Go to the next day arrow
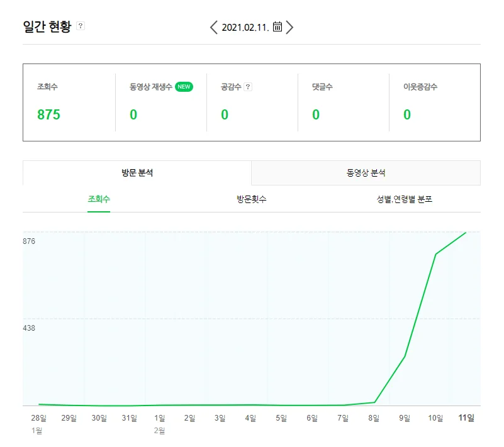This screenshot has width=504, height=447. point(289,27)
